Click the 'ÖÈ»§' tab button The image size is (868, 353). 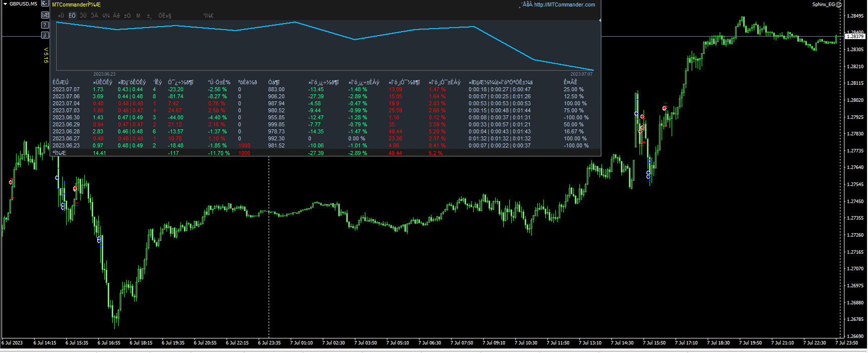(165, 16)
